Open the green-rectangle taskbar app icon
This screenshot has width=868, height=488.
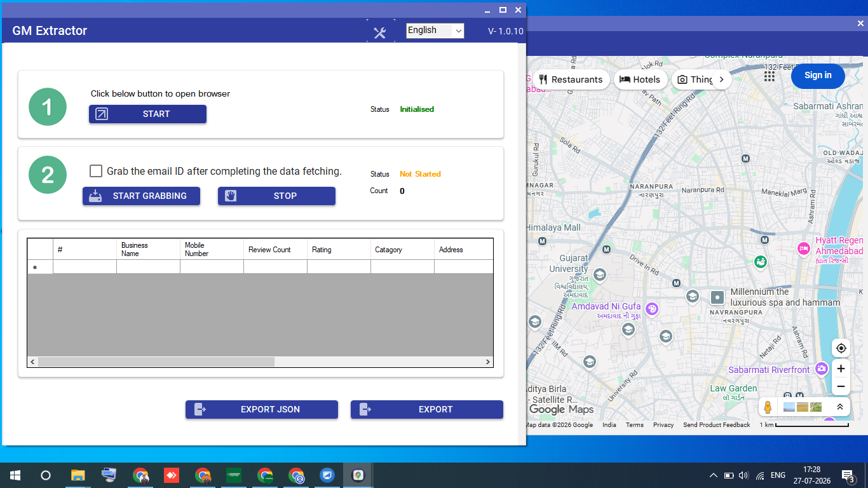coord(234,475)
